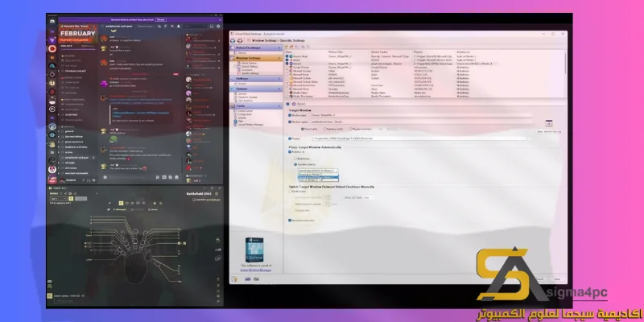Click the attach plus icon in Discord message bar

105,177
